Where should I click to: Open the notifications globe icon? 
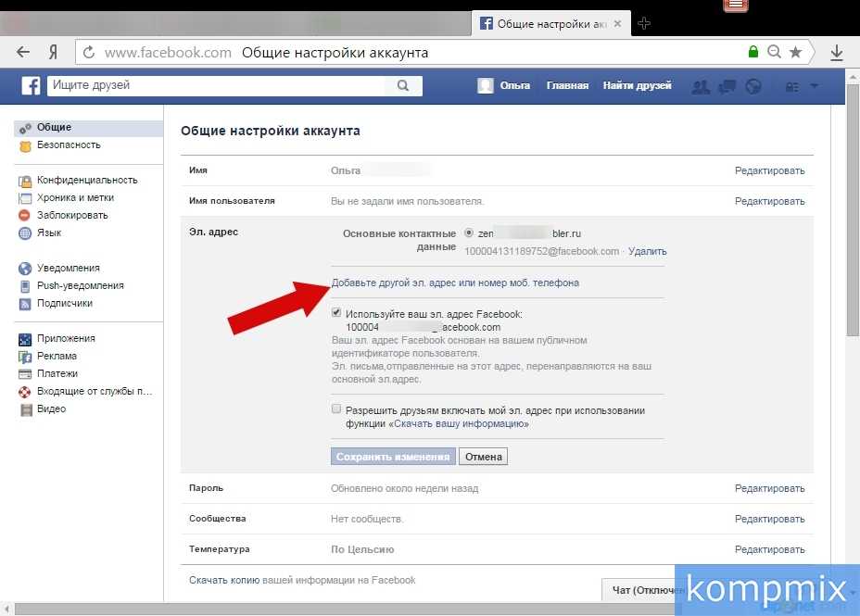coord(753,86)
